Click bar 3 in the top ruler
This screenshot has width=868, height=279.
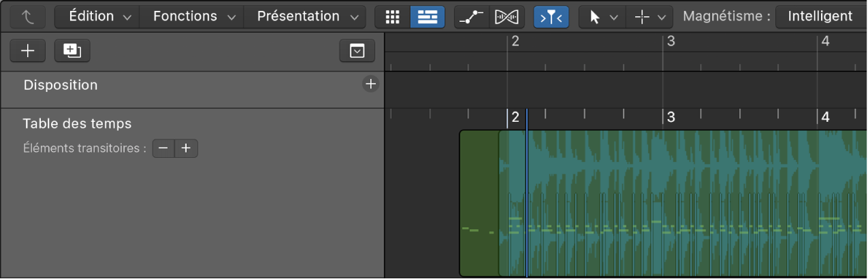pos(670,42)
